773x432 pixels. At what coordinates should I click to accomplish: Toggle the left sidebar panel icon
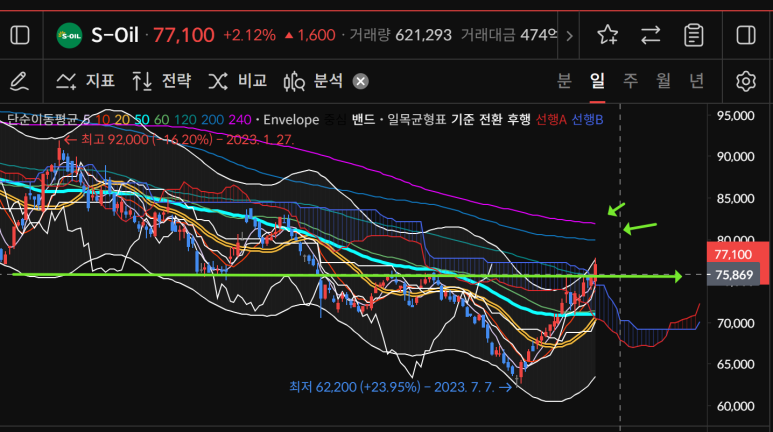(20, 36)
